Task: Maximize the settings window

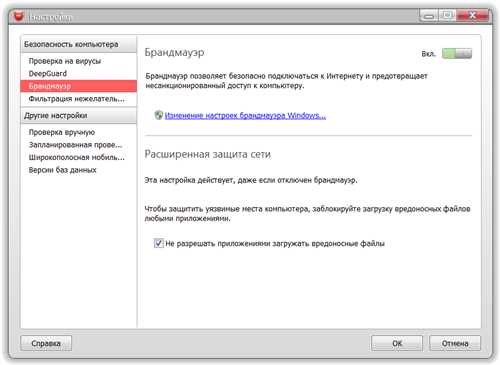Action: (x=447, y=15)
